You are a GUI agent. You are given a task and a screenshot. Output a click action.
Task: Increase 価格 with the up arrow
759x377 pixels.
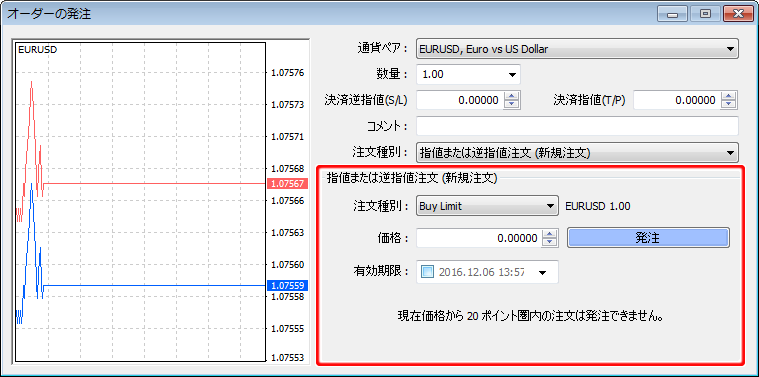[x=549, y=233]
